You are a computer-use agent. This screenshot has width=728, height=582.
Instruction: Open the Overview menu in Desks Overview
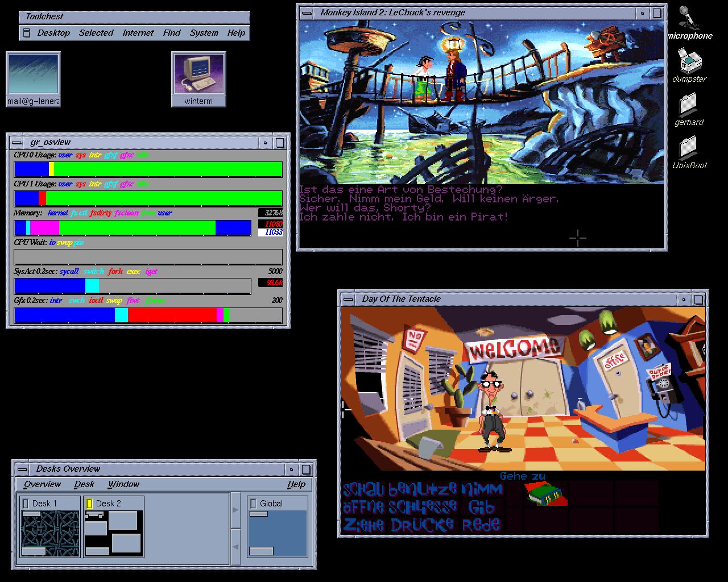pyautogui.click(x=42, y=484)
